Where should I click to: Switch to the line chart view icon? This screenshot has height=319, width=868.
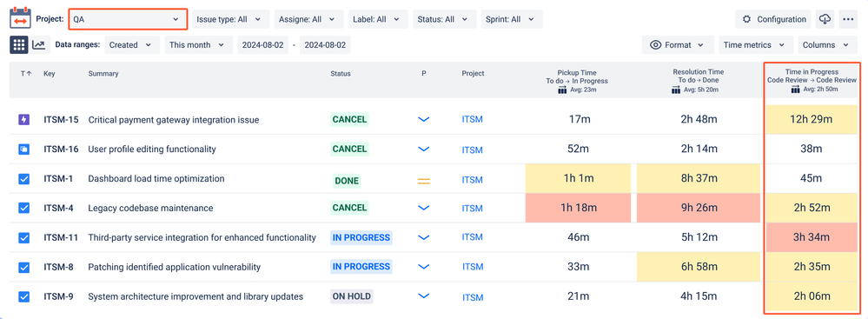click(x=39, y=45)
